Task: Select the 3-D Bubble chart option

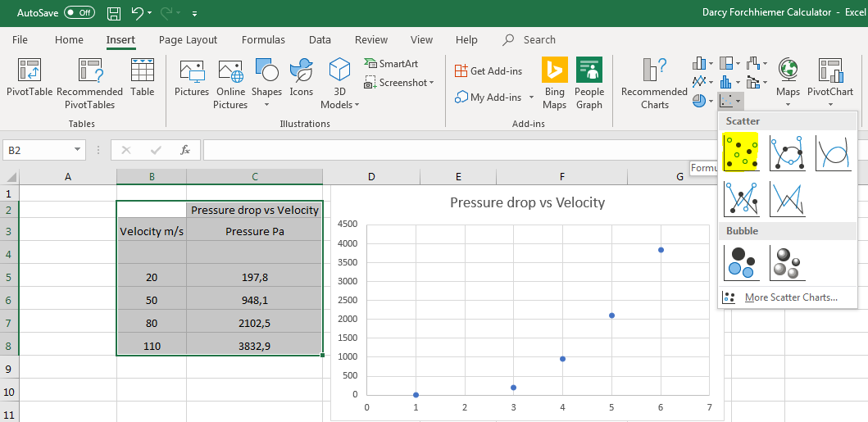Action: click(787, 262)
